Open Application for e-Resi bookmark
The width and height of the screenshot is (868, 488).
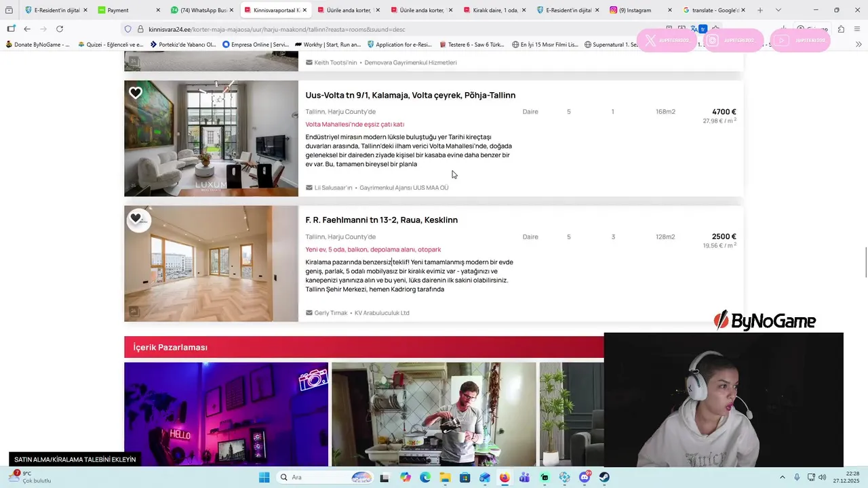[x=399, y=45]
